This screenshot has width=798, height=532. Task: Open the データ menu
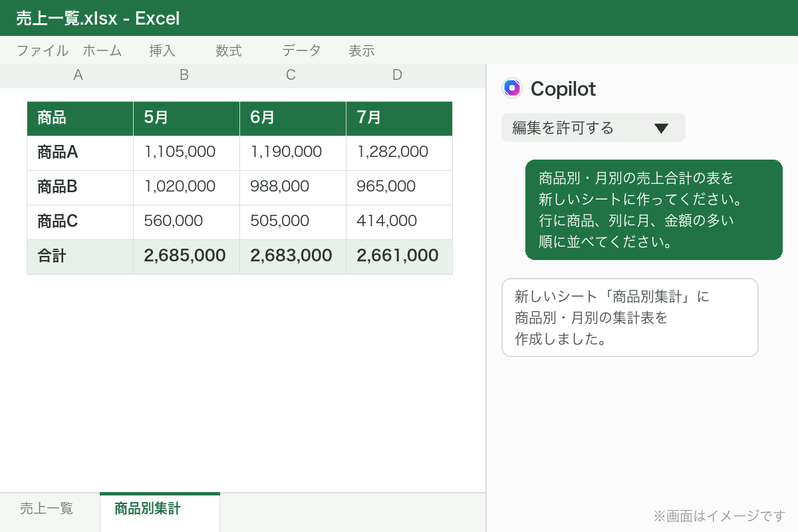(302, 51)
